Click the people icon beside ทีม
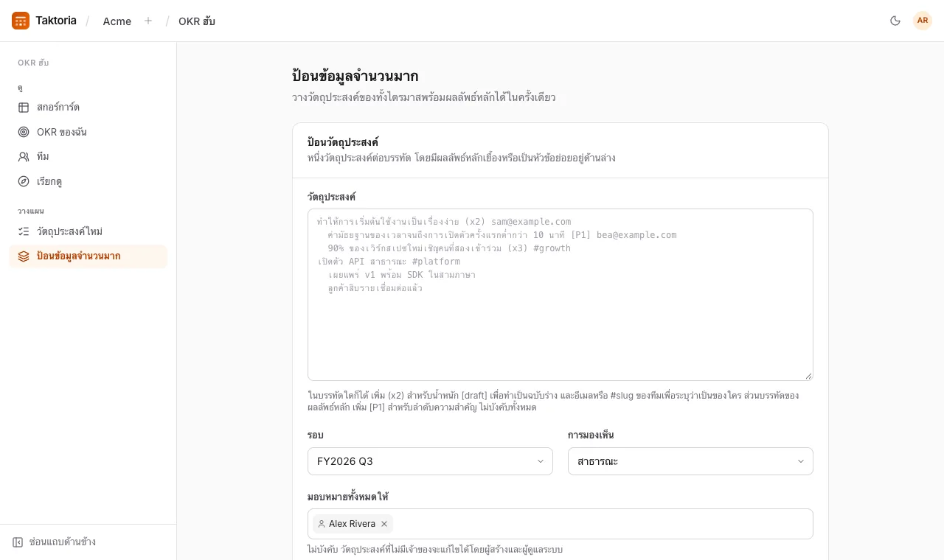The width and height of the screenshot is (944, 560). pos(24,157)
